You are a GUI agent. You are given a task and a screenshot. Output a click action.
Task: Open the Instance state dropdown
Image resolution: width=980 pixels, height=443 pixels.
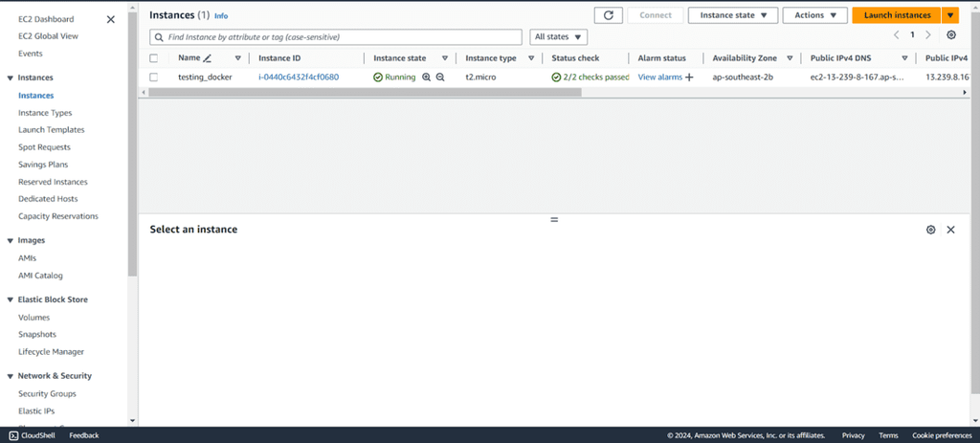(x=732, y=15)
